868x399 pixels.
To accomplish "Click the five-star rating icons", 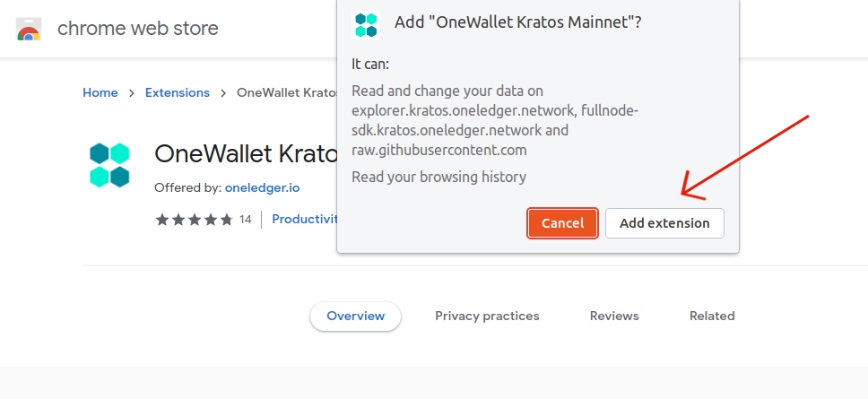I will click(x=194, y=219).
